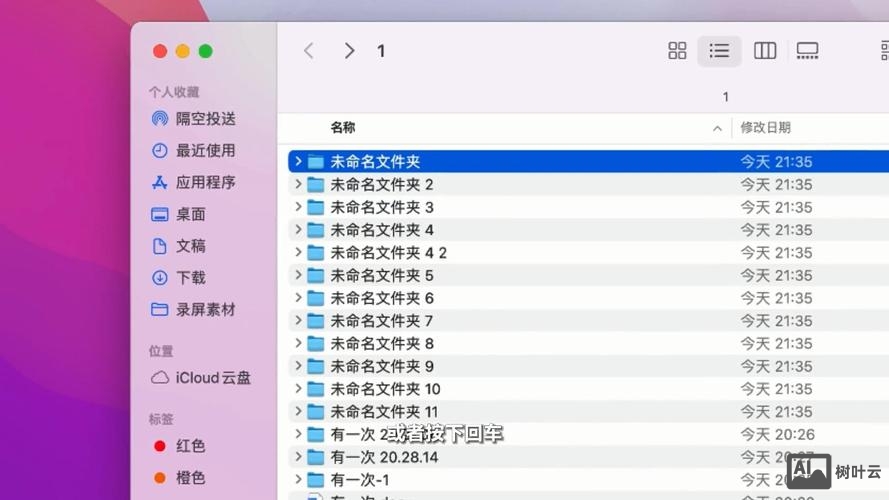This screenshot has height=500, width=889.
Task: Go forward with the right arrow button
Action: pyautogui.click(x=349, y=51)
